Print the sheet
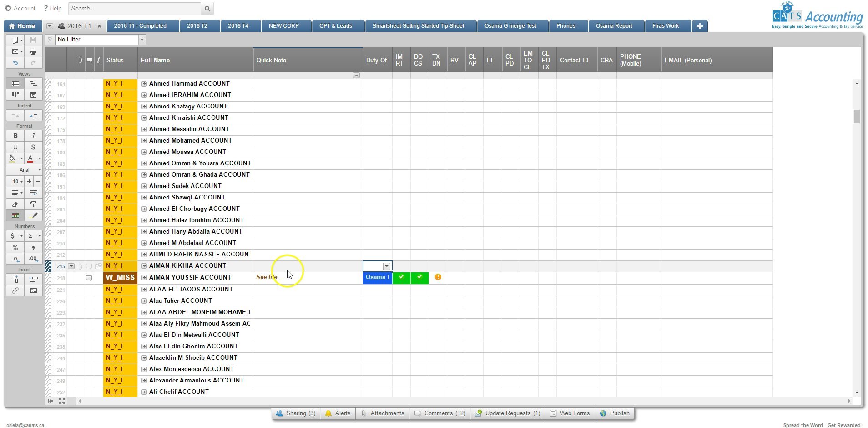868x428 pixels. 33,51
